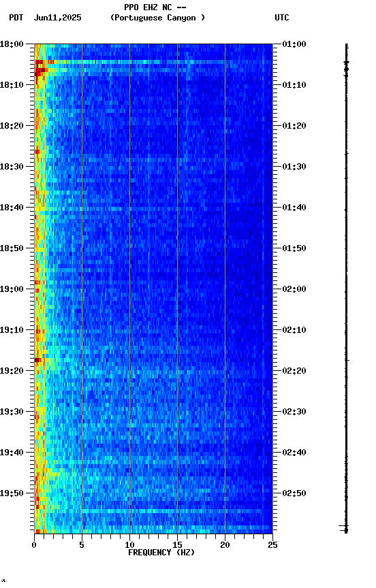The image size is (376, 588).
Task: Click the '02:40' UTC time label
Action: click(x=294, y=453)
